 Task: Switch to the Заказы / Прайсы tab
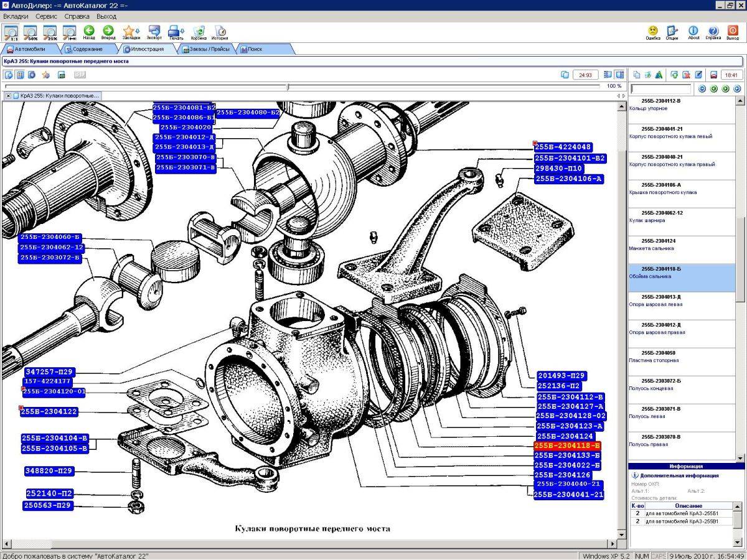coord(207,49)
